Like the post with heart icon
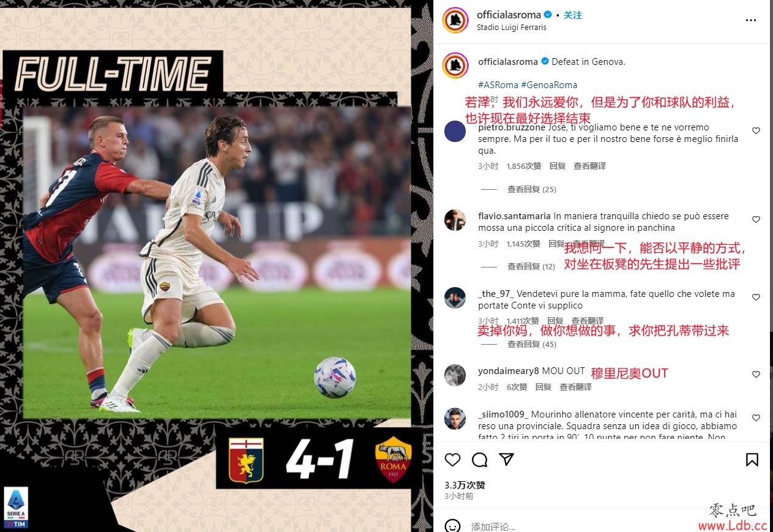The height and width of the screenshot is (532, 773). pyautogui.click(x=452, y=460)
